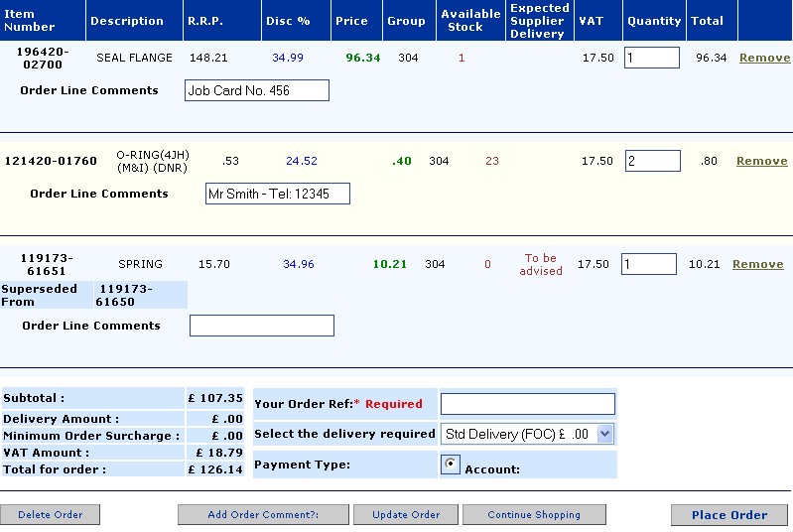The height and width of the screenshot is (532, 793).
Task: Open the Add Order Comment button
Action: coord(263,515)
